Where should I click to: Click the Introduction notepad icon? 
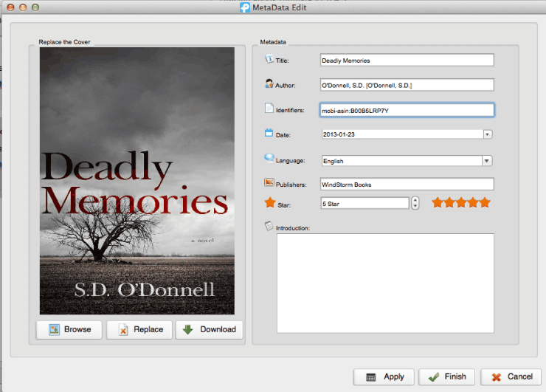[269, 226]
